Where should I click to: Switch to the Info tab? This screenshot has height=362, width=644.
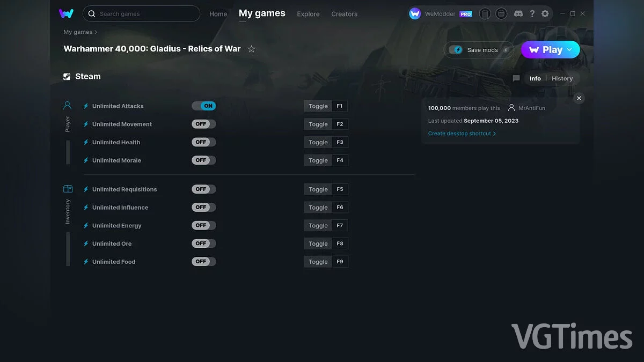(535, 78)
